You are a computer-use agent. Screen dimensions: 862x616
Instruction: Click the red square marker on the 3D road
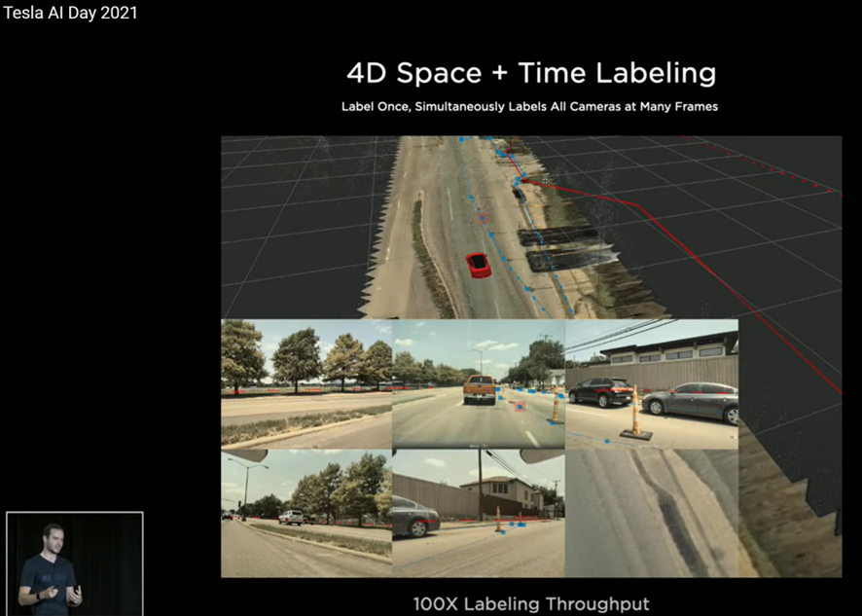click(483, 219)
